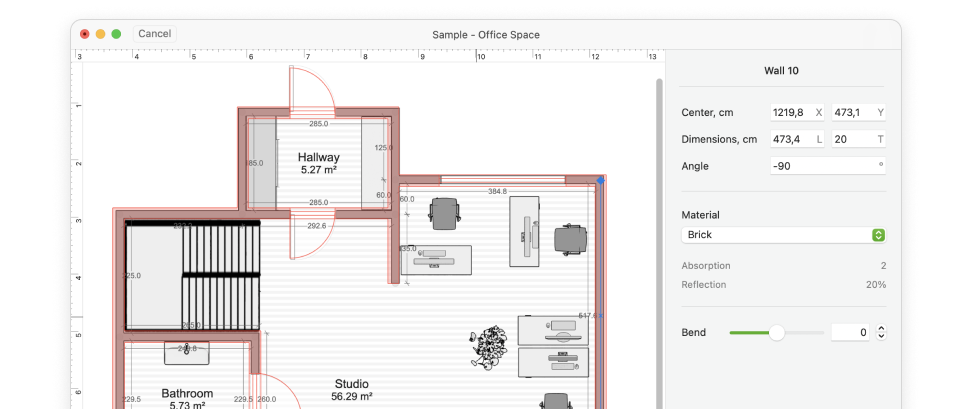Click the Studio room label
Viewport: 970px width, 409px height.
[x=352, y=384]
